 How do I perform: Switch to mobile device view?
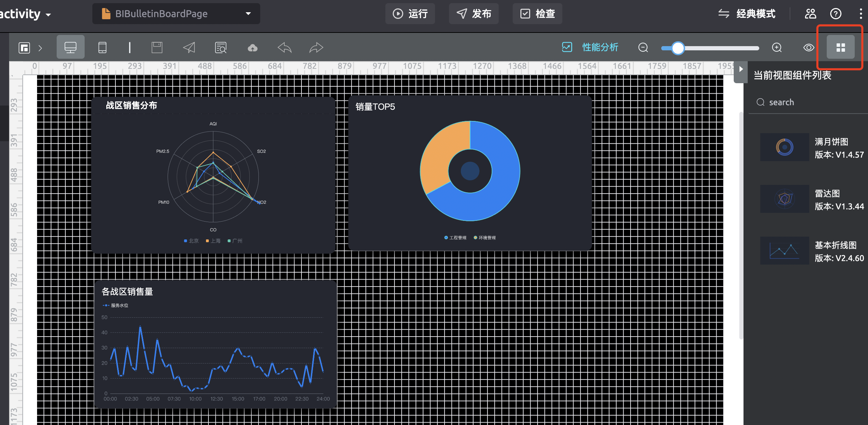click(x=102, y=47)
